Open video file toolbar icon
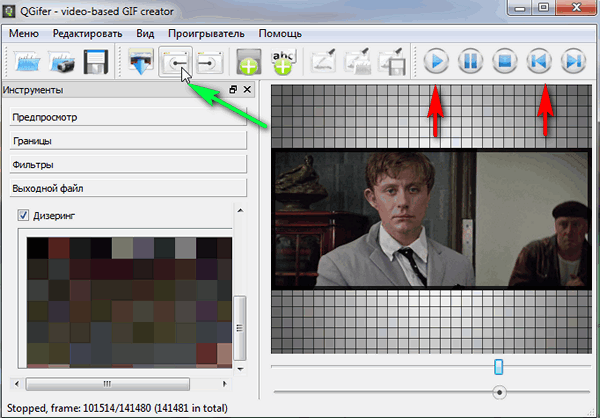 [x=28, y=62]
